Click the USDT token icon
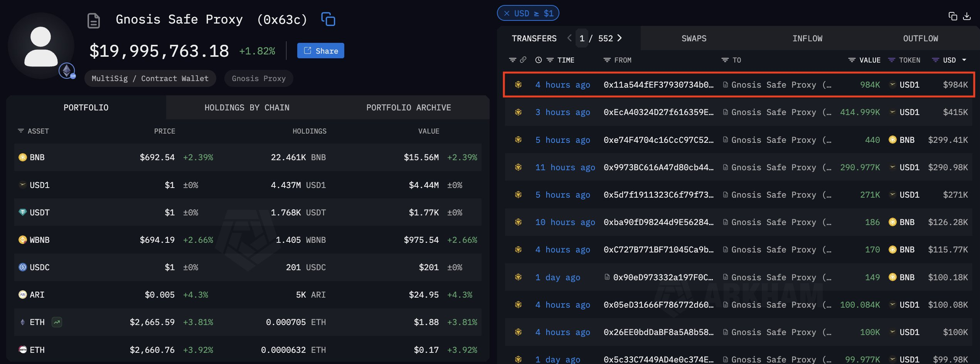 pos(23,212)
